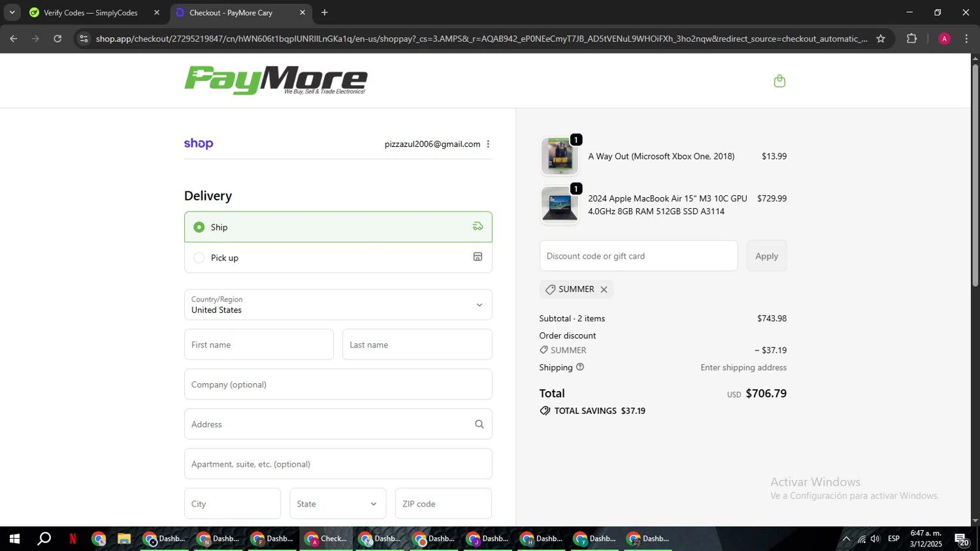The image size is (980, 551).
Task: Click the shipping help question mark icon
Action: pos(580,367)
